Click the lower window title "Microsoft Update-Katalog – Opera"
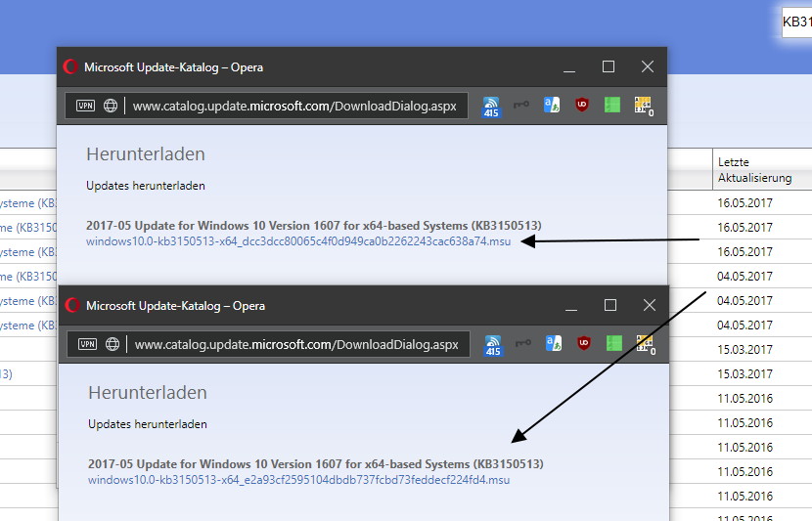The height and width of the screenshot is (521, 812). tap(175, 306)
